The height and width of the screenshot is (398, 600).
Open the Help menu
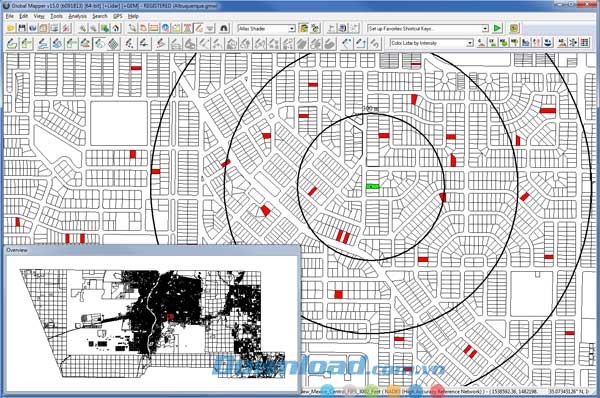133,16
